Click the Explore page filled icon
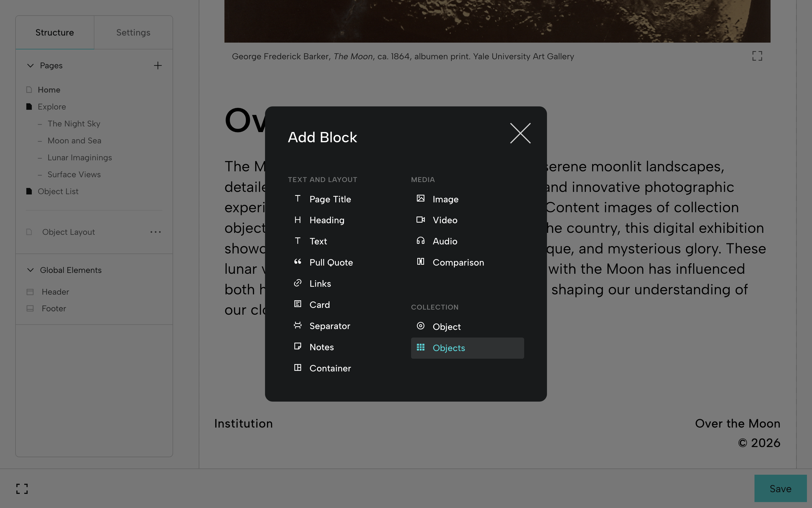The height and width of the screenshot is (508, 812). 29,106
